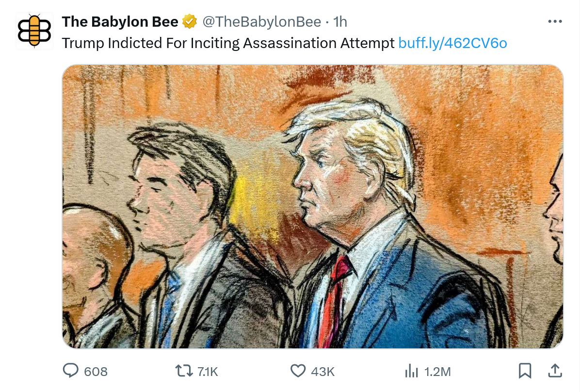
Task: Click the 608 replies count
Action: pos(96,372)
